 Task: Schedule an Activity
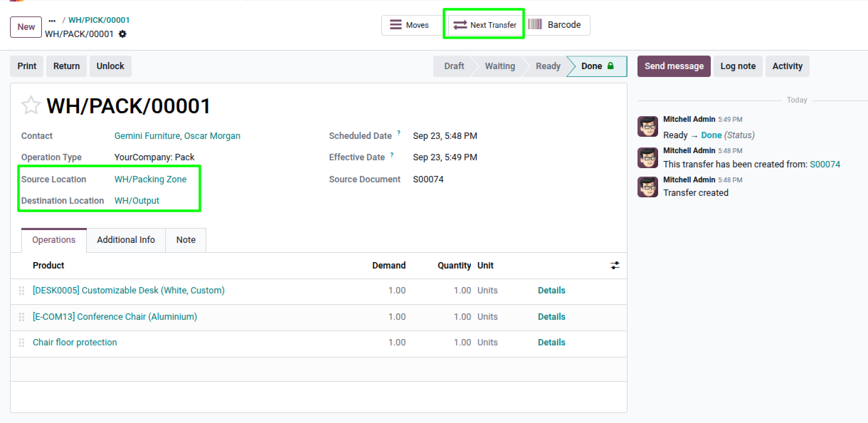click(x=788, y=66)
